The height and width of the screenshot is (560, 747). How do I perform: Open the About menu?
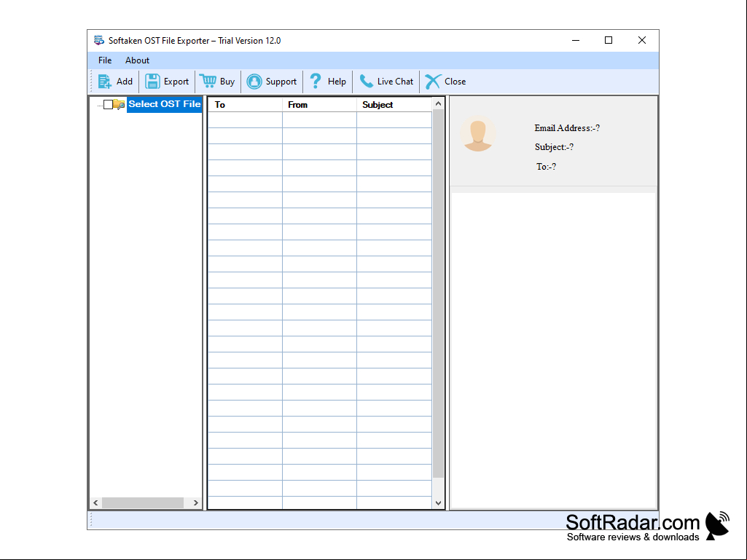[x=137, y=60]
